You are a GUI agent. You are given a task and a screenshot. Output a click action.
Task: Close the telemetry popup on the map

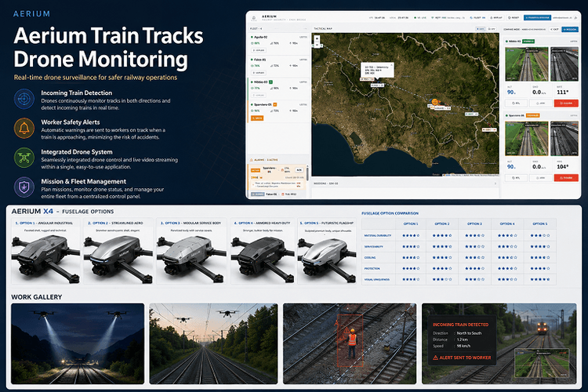[391, 65]
